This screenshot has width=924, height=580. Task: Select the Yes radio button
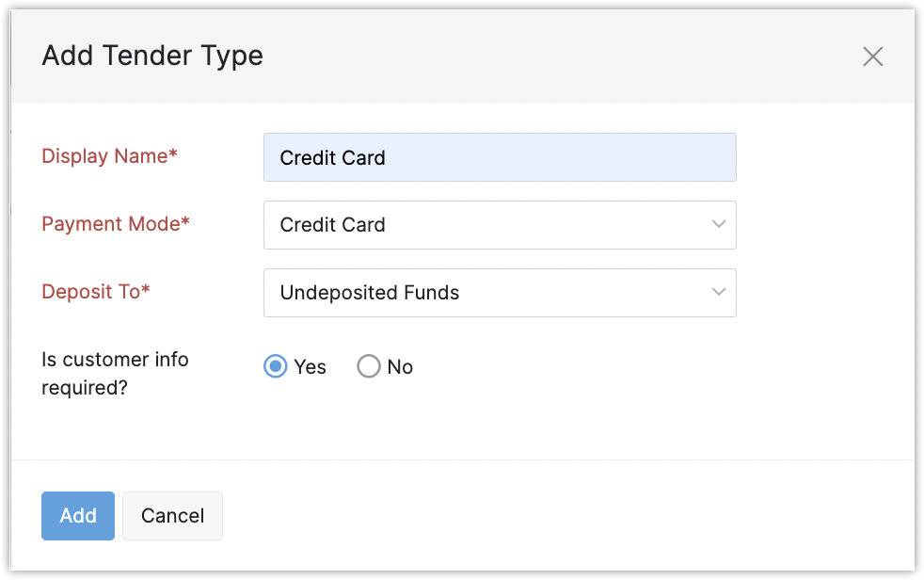click(275, 367)
